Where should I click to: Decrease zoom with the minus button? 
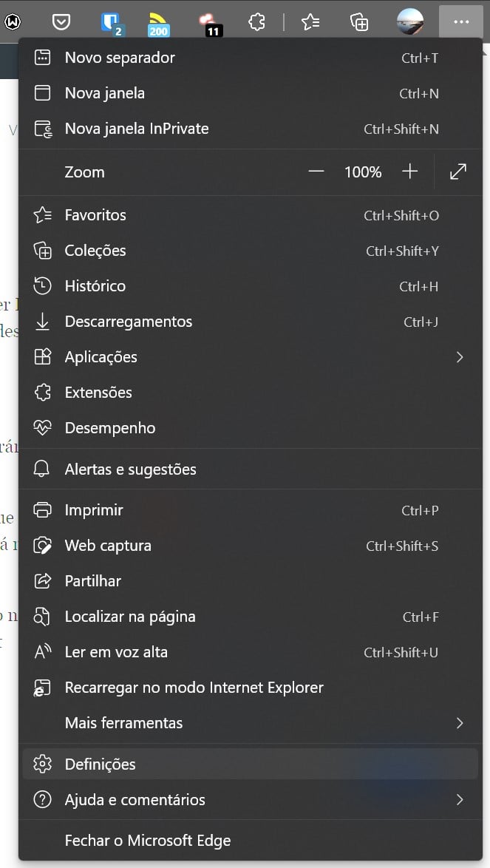pyautogui.click(x=316, y=172)
